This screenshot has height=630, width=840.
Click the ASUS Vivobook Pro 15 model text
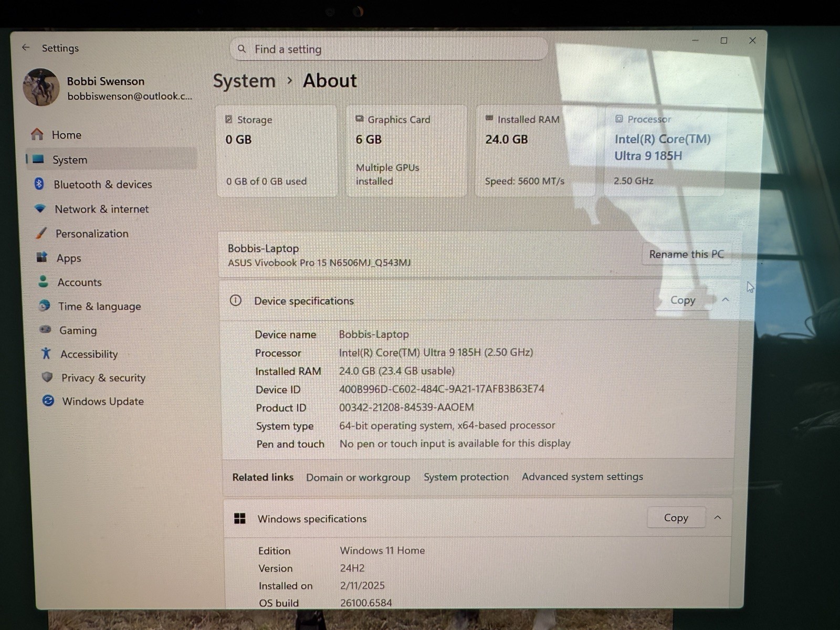click(x=319, y=262)
